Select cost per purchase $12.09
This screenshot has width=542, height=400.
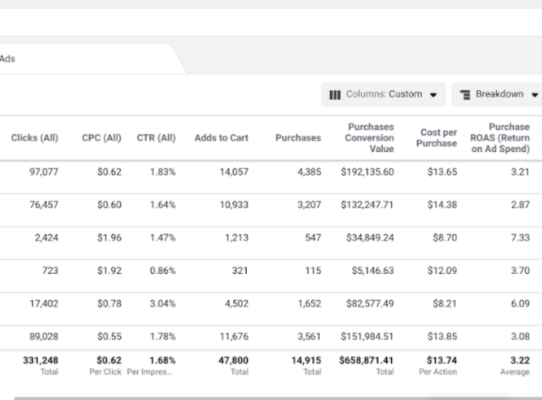[x=442, y=270]
